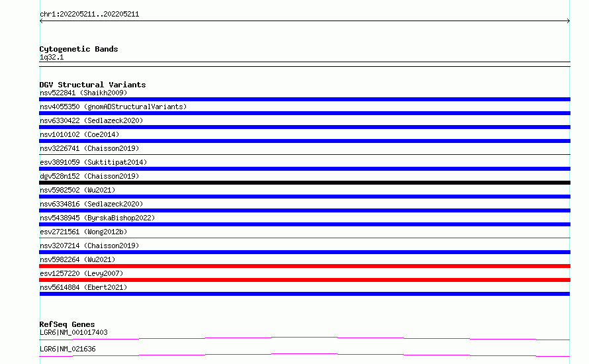Select the DGV Structural Variants heading
Viewport: 589px width, 364px height.
93,85
